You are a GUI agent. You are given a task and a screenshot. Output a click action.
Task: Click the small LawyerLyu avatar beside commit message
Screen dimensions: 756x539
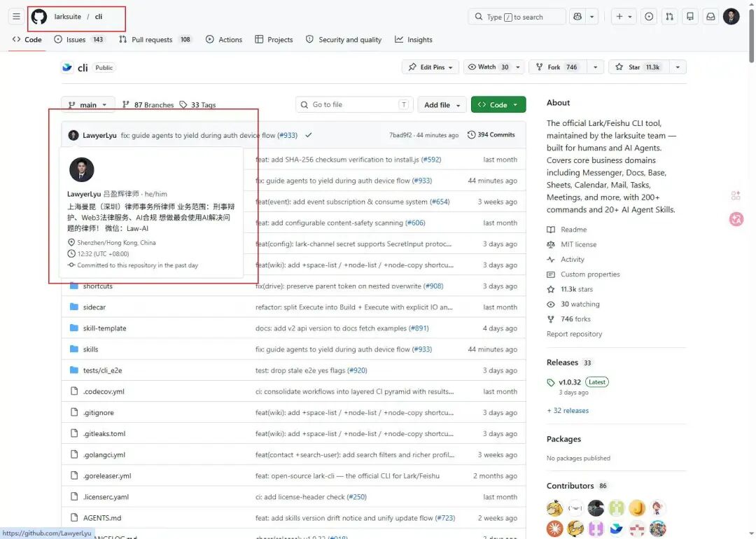[x=73, y=135]
